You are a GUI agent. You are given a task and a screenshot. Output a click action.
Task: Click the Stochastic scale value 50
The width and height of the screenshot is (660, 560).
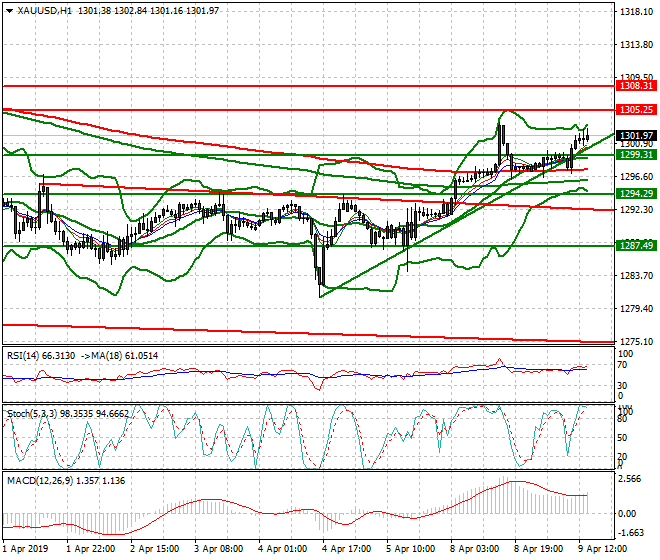[x=622, y=438]
